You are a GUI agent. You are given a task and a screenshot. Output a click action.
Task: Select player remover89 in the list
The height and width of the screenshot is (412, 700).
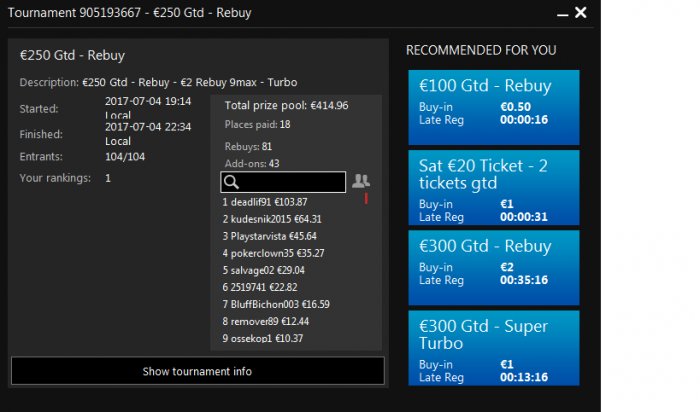pyautogui.click(x=265, y=321)
